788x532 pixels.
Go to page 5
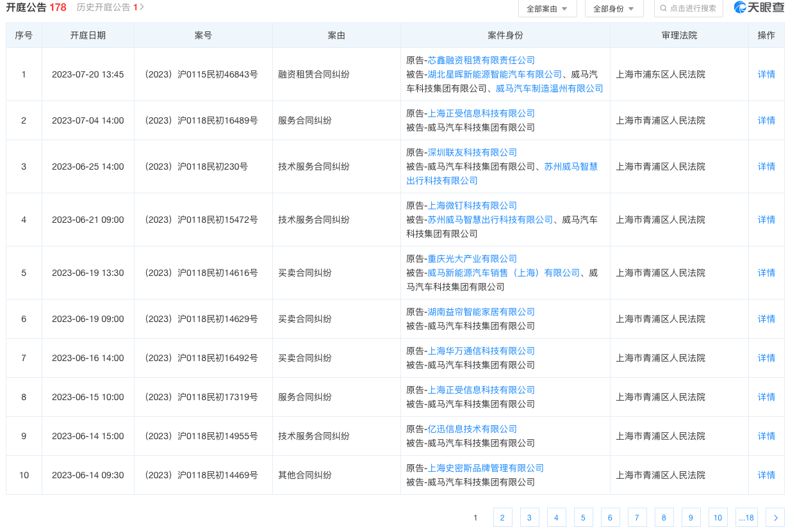pos(583,517)
